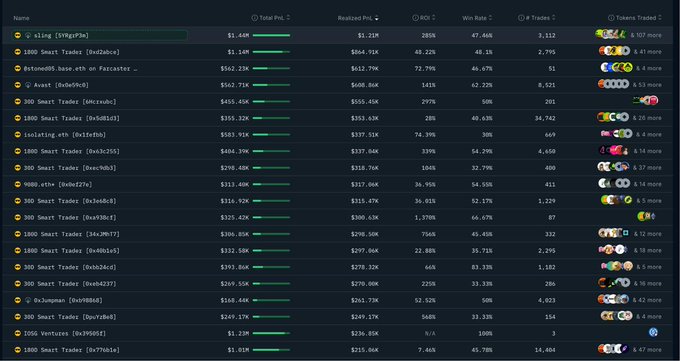Image resolution: width=680 pixels, height=361 pixels.
Task: Open '& 53 more' in Avast row
Action: point(647,85)
